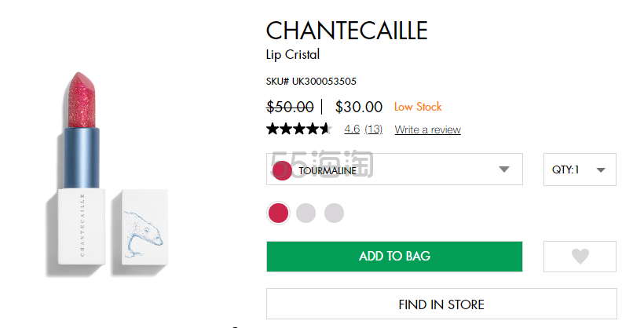
Task: Select the red Tourmaline shade swatch
Action: pos(278,213)
